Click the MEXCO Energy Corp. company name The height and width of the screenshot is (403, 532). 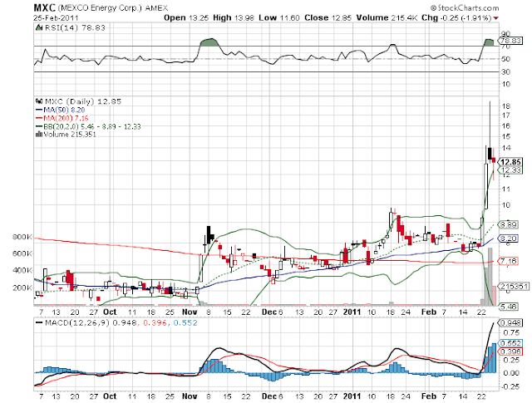pos(100,7)
